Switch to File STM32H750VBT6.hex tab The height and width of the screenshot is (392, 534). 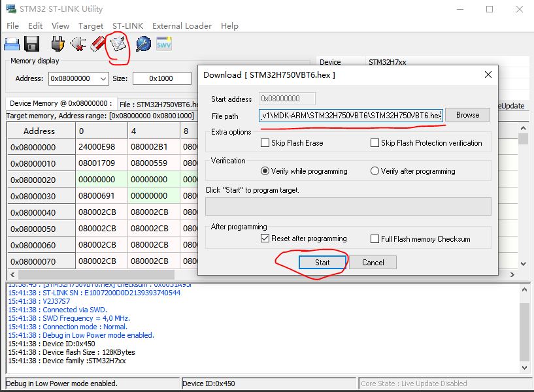[x=159, y=104]
